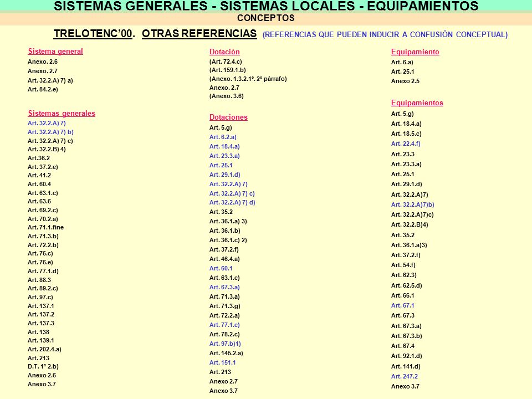532x399 pixels.
Task: Select the blue confusión conceptual note
Action: click(x=385, y=34)
